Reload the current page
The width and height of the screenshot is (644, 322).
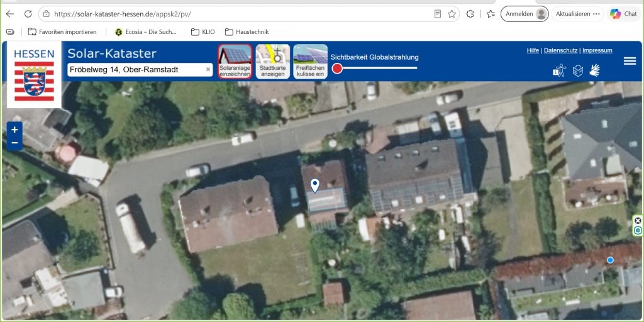[28, 14]
